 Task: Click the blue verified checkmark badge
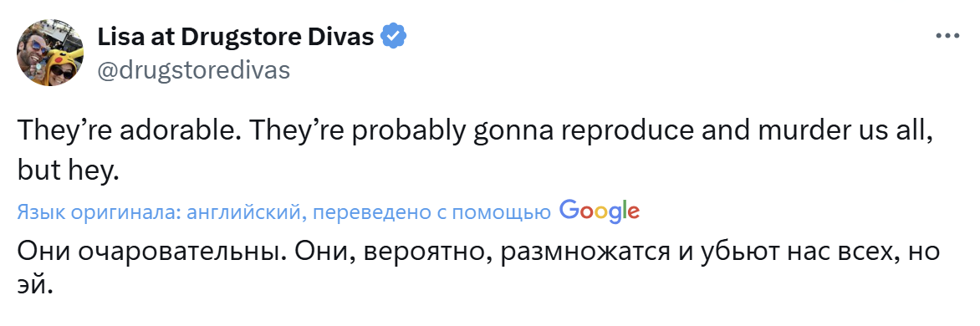click(x=395, y=37)
